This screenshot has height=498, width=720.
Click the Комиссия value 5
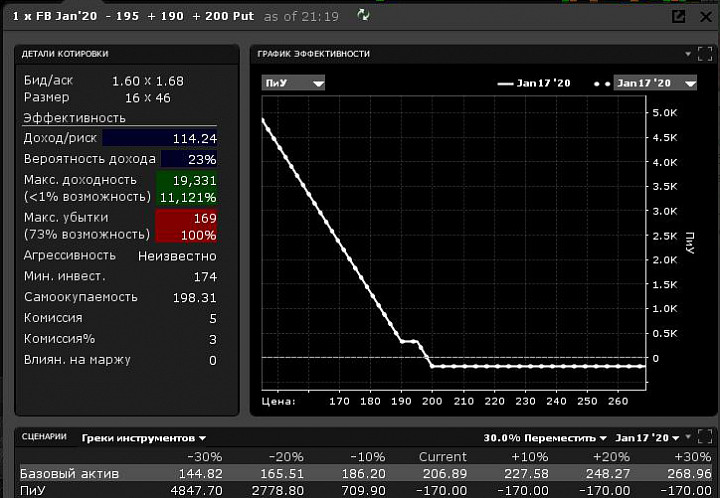(x=213, y=319)
